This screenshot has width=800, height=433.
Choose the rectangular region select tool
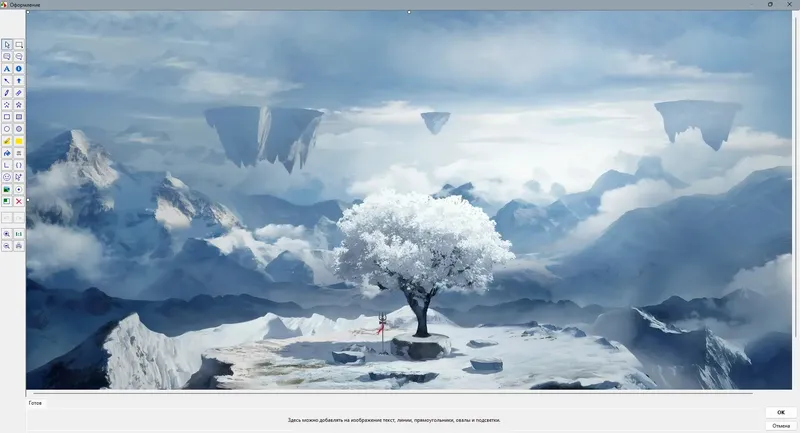19,45
